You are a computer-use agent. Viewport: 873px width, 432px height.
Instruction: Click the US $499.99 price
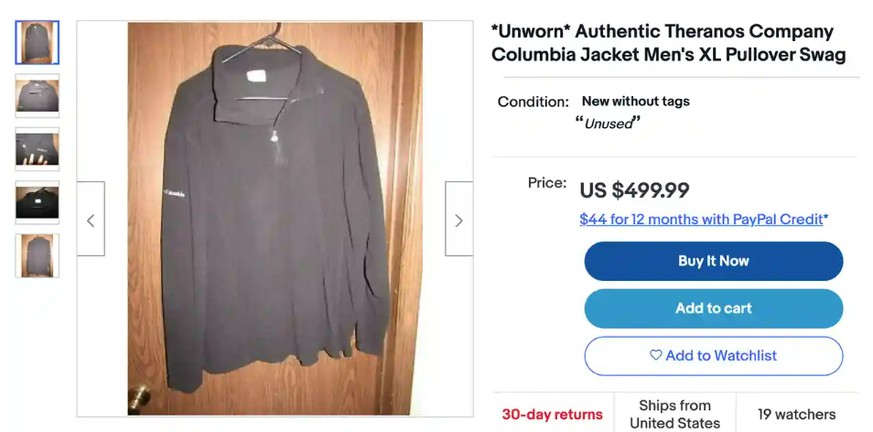click(634, 190)
